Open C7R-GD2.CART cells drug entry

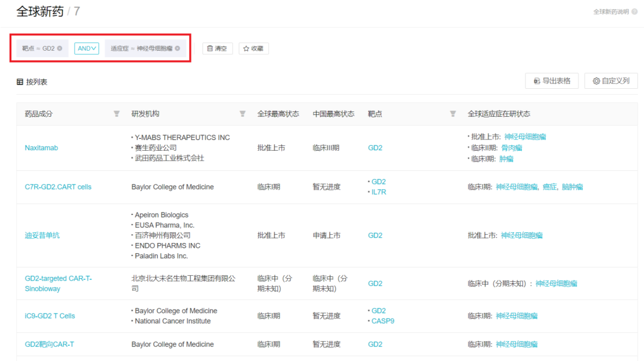[58, 187]
